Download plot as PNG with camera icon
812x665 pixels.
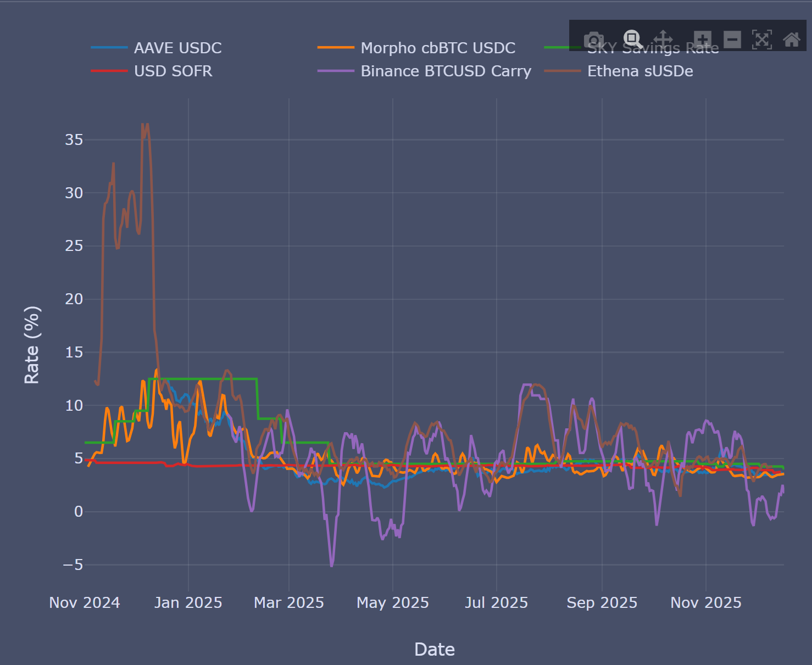pos(593,40)
